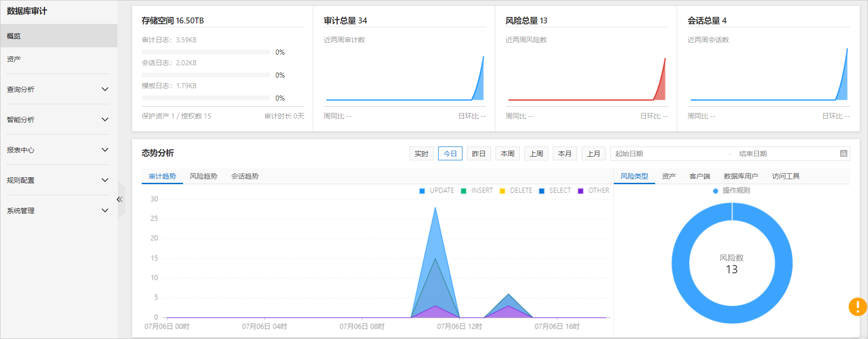Click 数据库审计 title
This screenshot has width=868, height=339.
pos(27,11)
